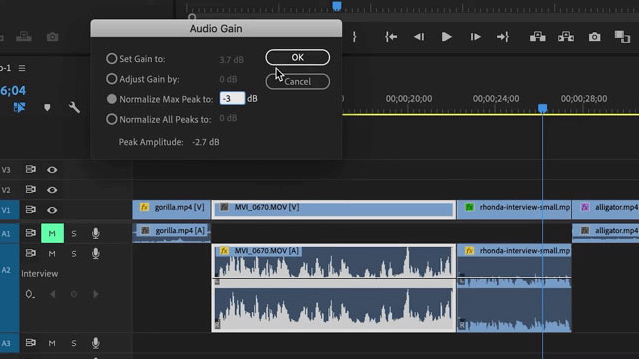Target the V3 video track
Screen dimensions: 639x361
6,170
